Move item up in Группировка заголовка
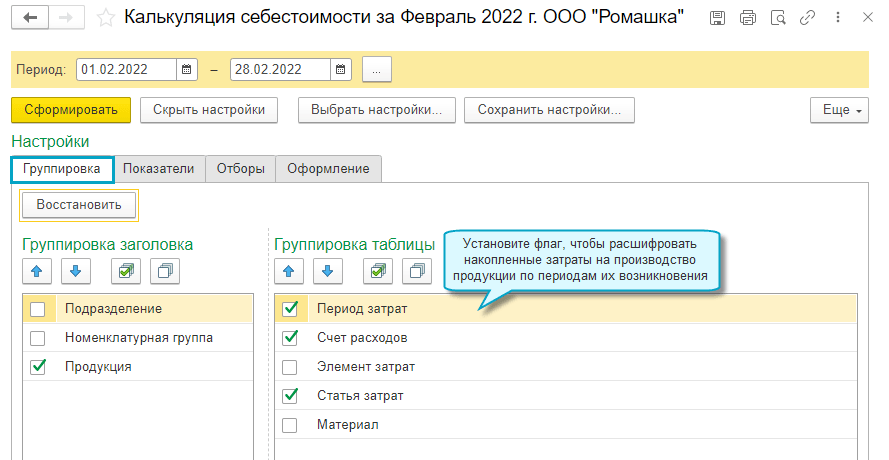 click(x=36, y=271)
